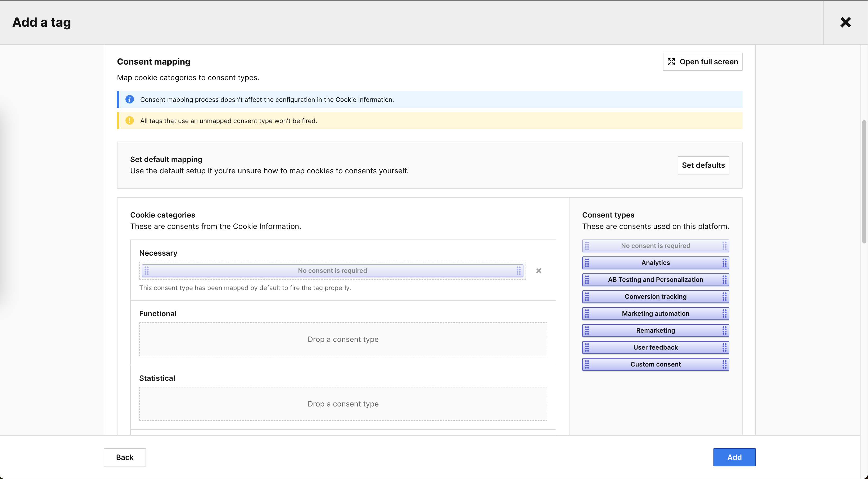Click the Open full screen expand icon
The height and width of the screenshot is (479, 868).
672,62
